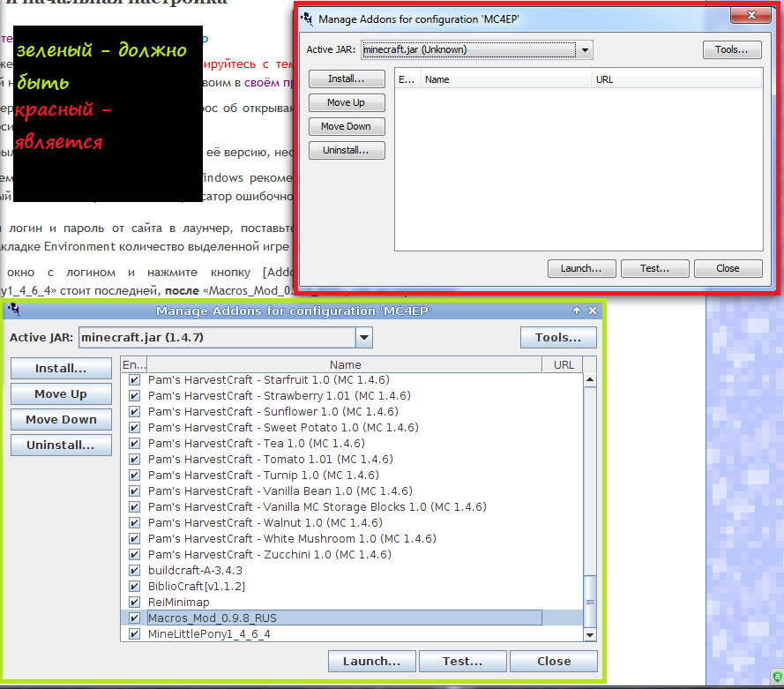The image size is (784, 689).
Task: Uncheck Pam's HarvestCraft Strawberry 1.01 addon
Action: 134,396
